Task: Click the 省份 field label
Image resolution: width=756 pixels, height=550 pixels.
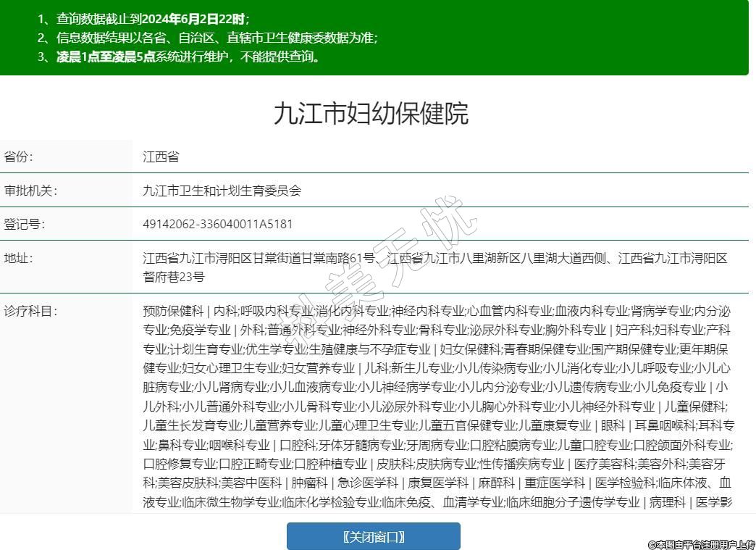Action: (x=19, y=157)
